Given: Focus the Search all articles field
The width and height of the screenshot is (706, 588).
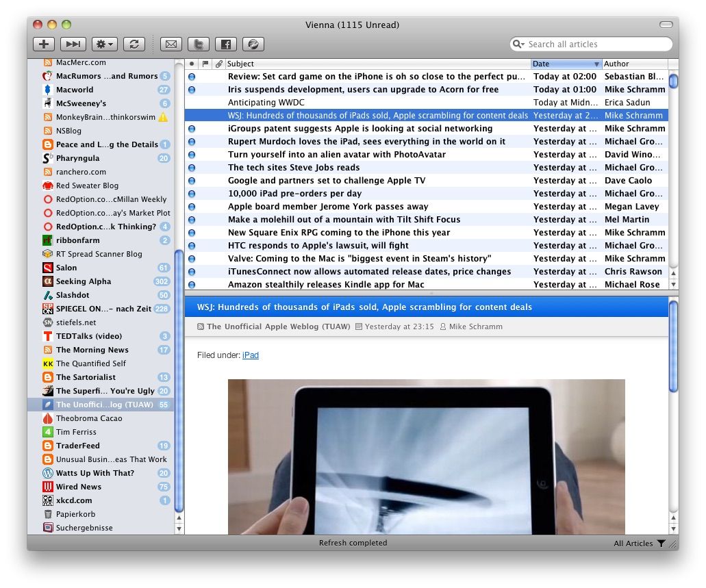Looking at the screenshot, I should click(598, 44).
